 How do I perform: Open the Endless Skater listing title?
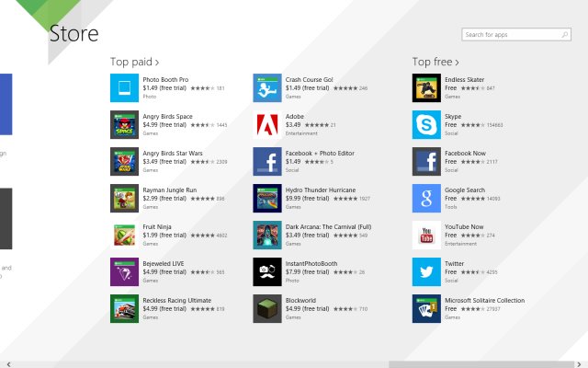click(x=466, y=79)
